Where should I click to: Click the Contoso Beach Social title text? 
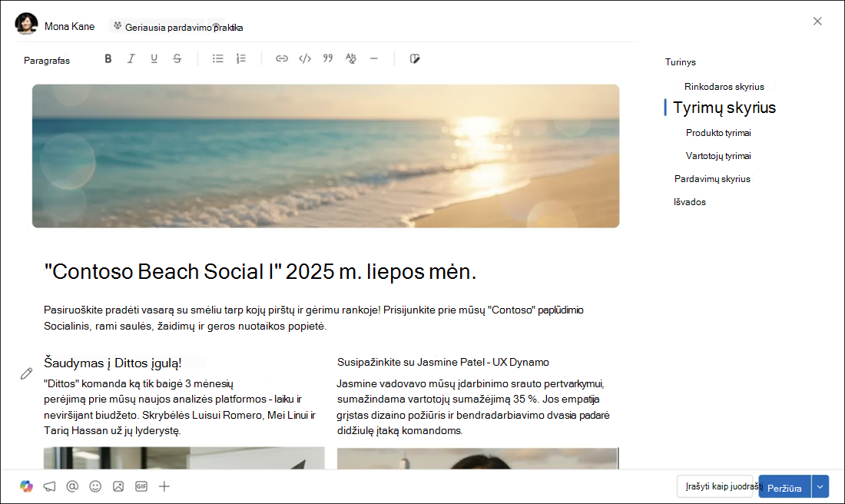pos(260,272)
